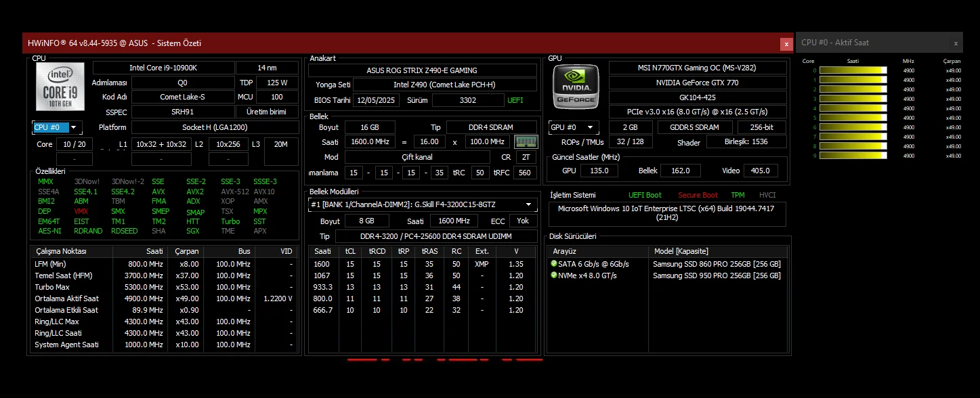This screenshot has height=398, width=980.
Task: Click the green memory module icon
Action: pos(526,141)
